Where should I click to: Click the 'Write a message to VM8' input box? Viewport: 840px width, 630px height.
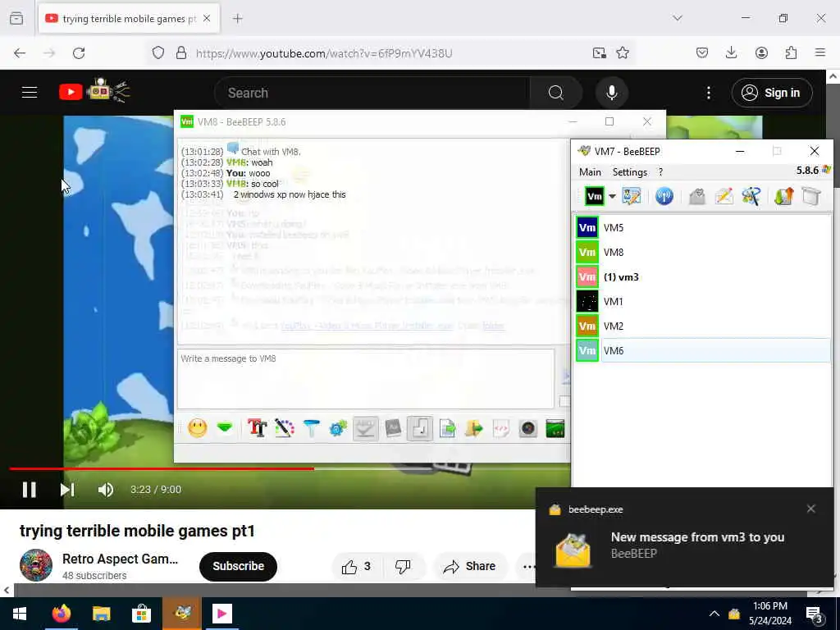(365, 379)
